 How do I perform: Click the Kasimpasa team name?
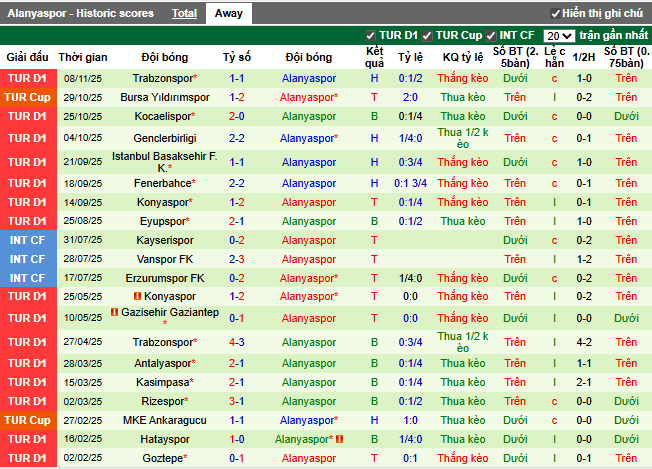(x=165, y=382)
